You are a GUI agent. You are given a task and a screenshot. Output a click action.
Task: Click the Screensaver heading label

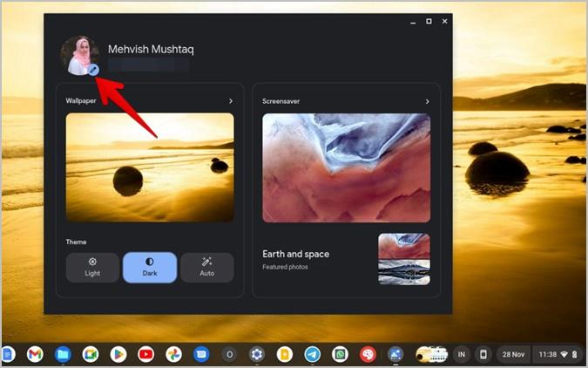tap(280, 101)
